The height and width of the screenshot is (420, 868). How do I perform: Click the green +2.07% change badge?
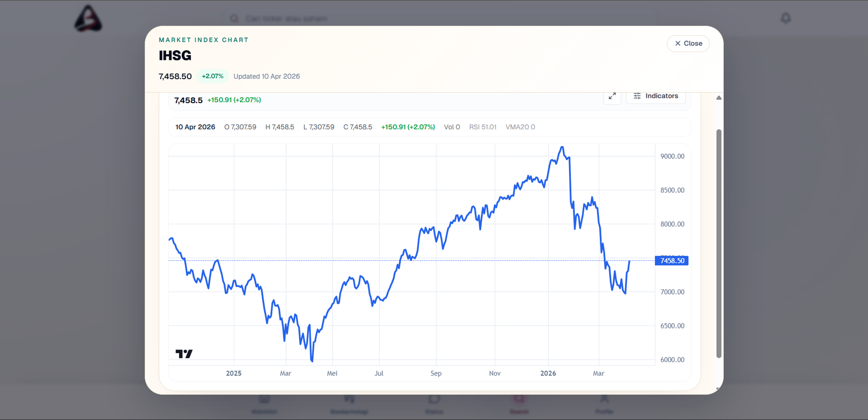click(x=212, y=76)
